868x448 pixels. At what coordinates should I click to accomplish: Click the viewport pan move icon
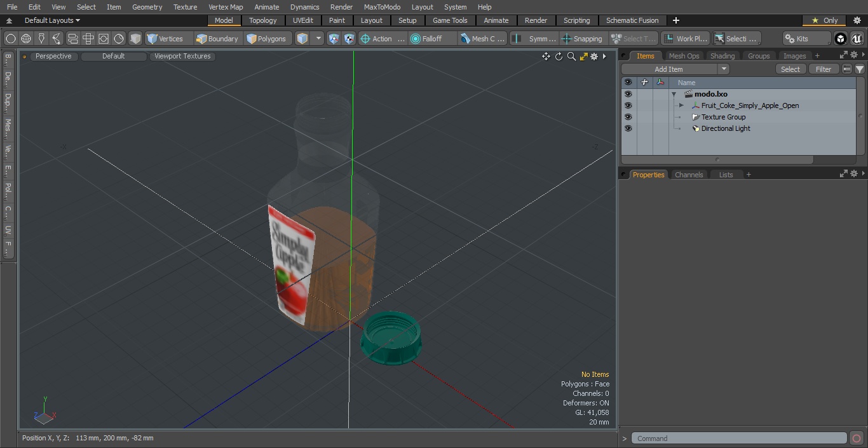tap(546, 57)
